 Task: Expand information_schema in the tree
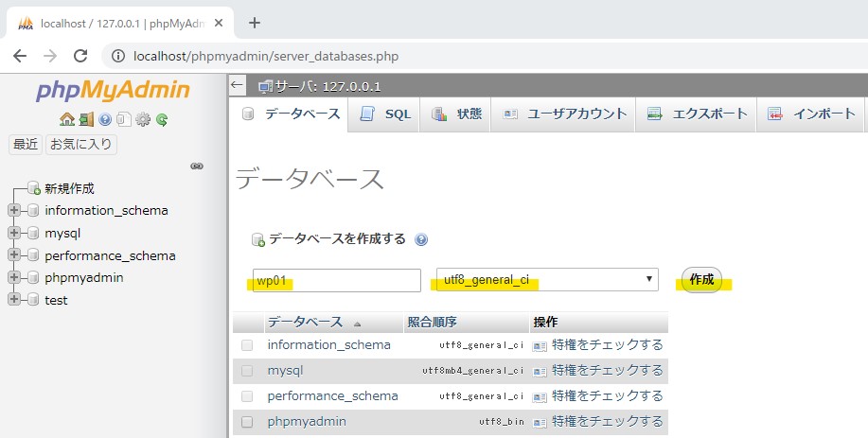tap(14, 210)
